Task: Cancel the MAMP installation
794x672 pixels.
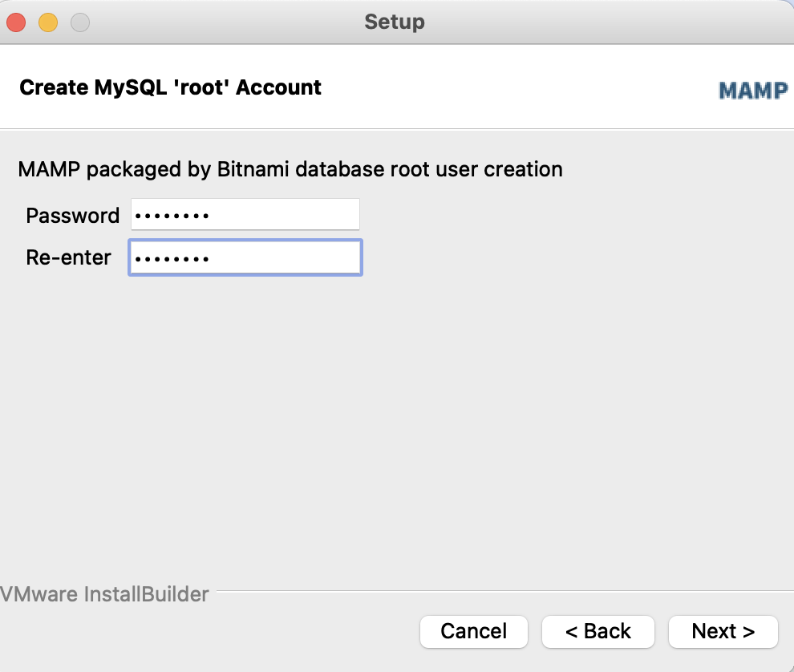Action: click(473, 631)
